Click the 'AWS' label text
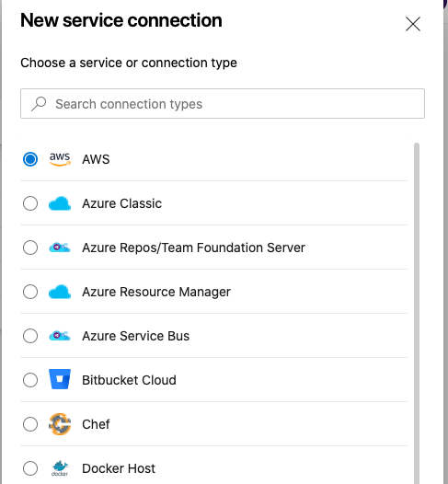448x484 pixels. coord(96,159)
